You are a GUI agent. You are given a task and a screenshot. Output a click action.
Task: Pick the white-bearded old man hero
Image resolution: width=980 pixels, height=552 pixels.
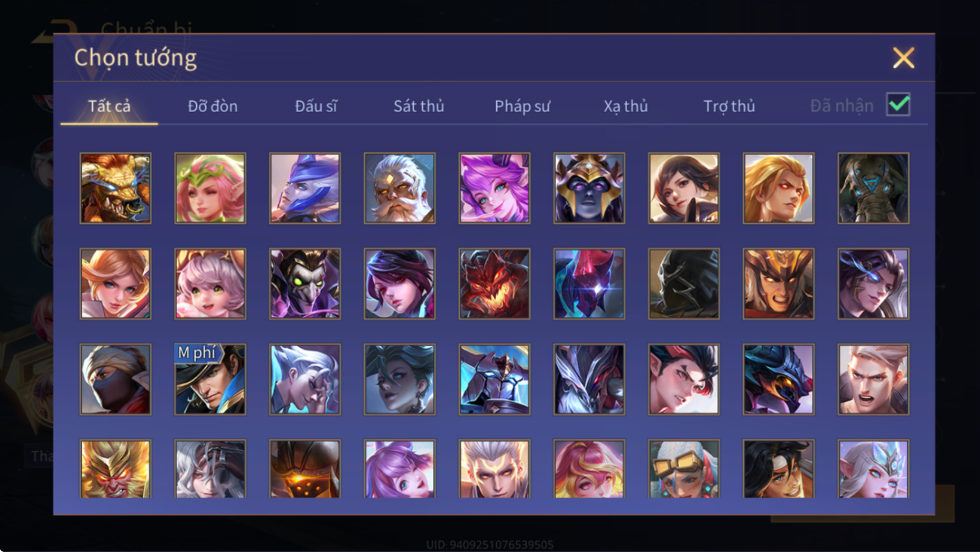click(400, 188)
